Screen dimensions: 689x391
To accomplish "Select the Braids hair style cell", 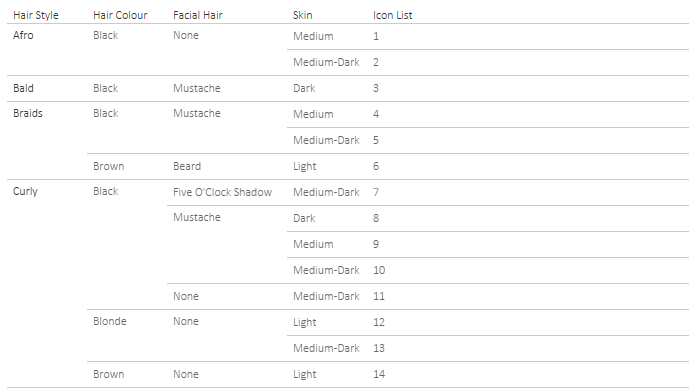I will (x=28, y=113).
